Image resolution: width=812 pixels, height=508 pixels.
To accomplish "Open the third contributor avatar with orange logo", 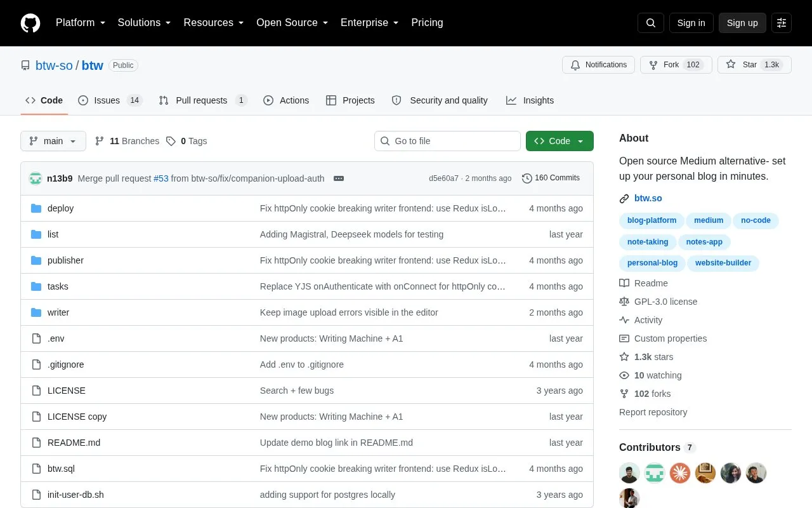I will click(680, 473).
